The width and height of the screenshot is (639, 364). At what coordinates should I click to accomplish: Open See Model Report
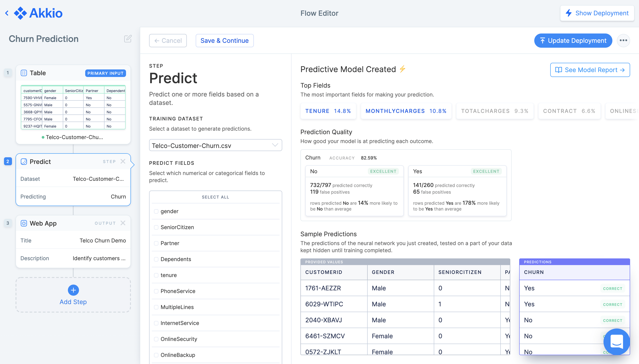[590, 70]
